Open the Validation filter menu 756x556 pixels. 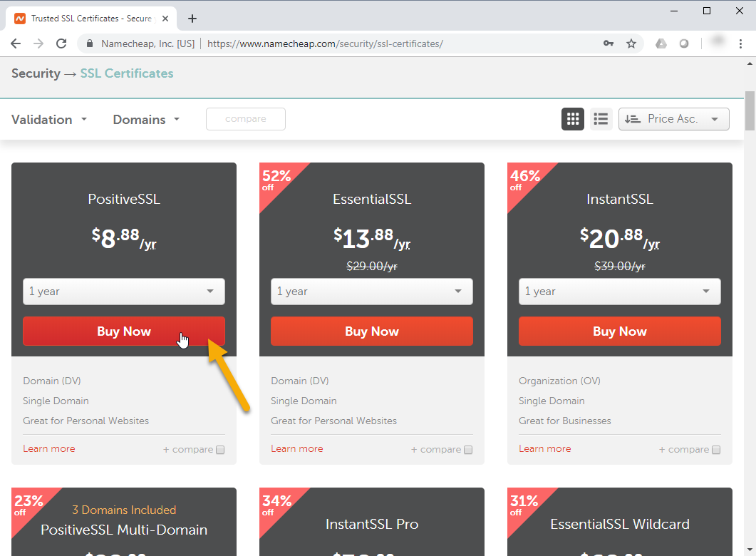pos(49,120)
